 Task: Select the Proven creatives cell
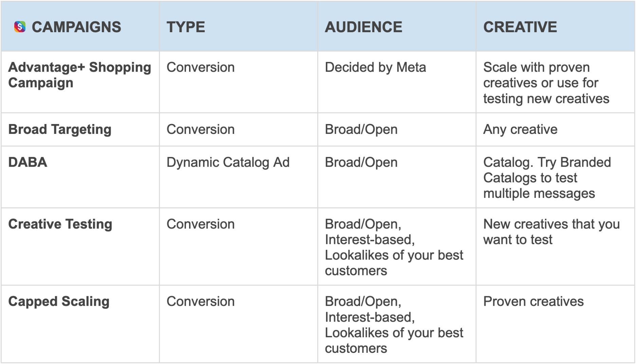(x=533, y=302)
